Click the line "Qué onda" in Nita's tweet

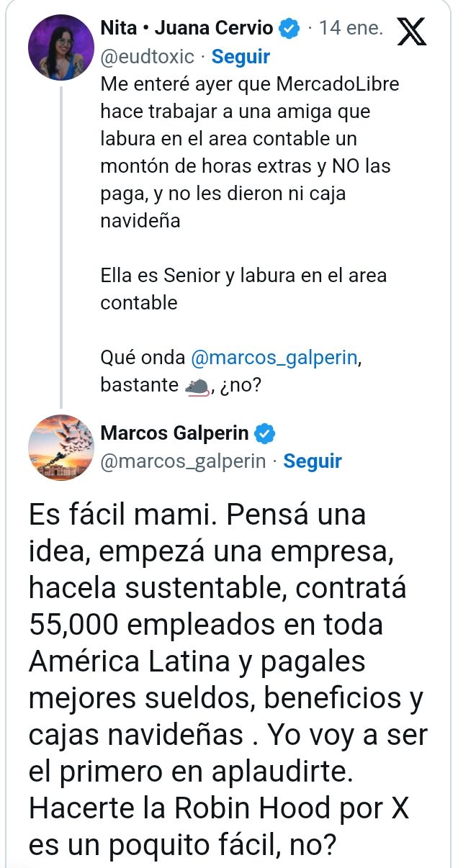click(x=145, y=358)
